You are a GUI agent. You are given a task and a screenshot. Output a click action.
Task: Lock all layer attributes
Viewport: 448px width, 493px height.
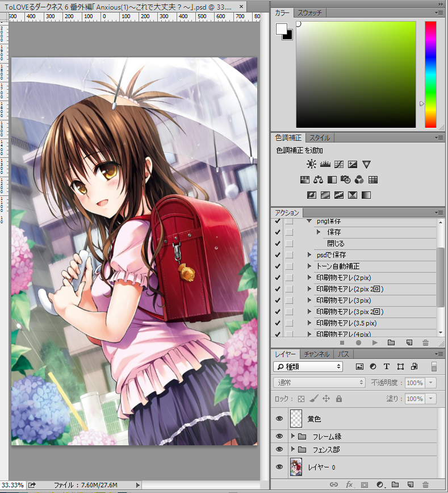coord(338,399)
